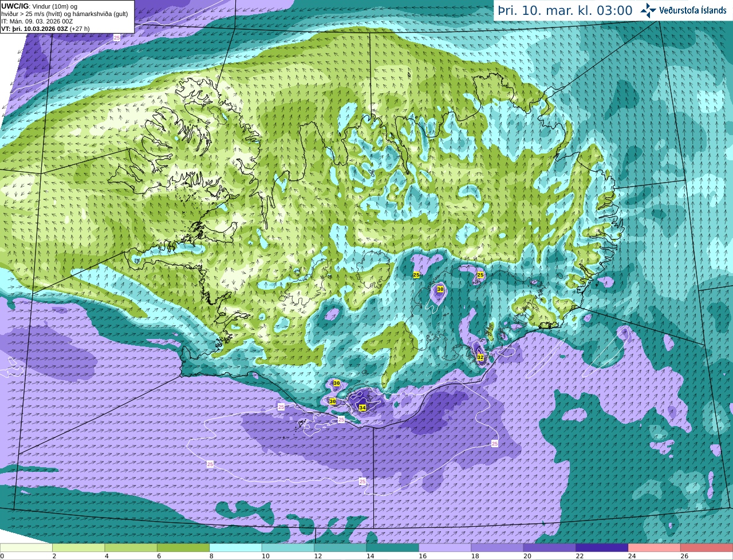Click the Veðurstofa Íslands snowflake logo icon
733x560 pixels.
coord(648,10)
